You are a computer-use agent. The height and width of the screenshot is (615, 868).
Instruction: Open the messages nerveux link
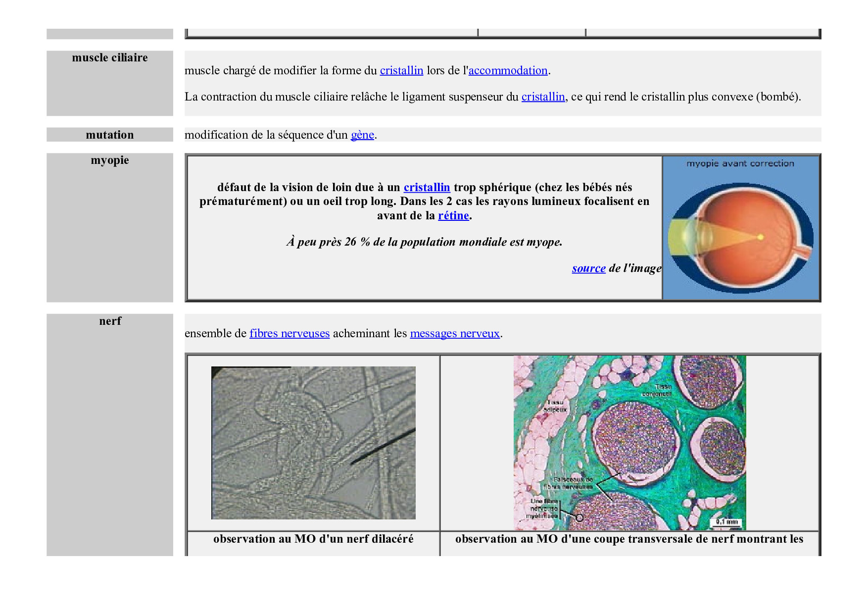[455, 333]
